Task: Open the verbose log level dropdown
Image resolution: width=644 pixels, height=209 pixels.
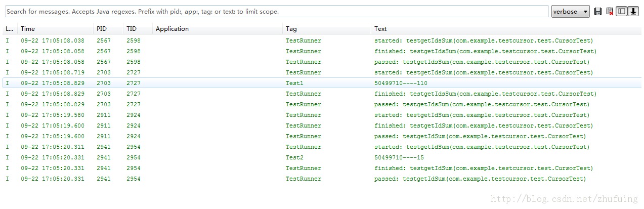Action: 570,11
